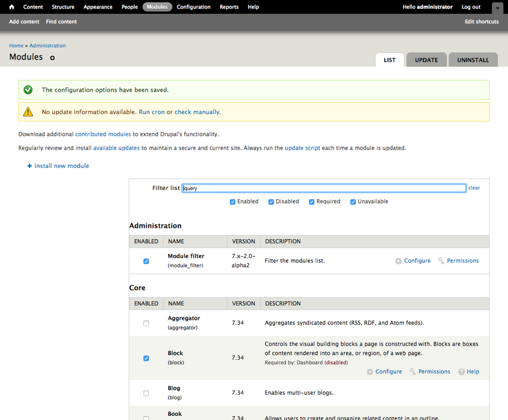Image resolution: width=508 pixels, height=420 pixels.
Task: Toggle the admin toolbar drawer arrow
Action: tap(497, 8)
